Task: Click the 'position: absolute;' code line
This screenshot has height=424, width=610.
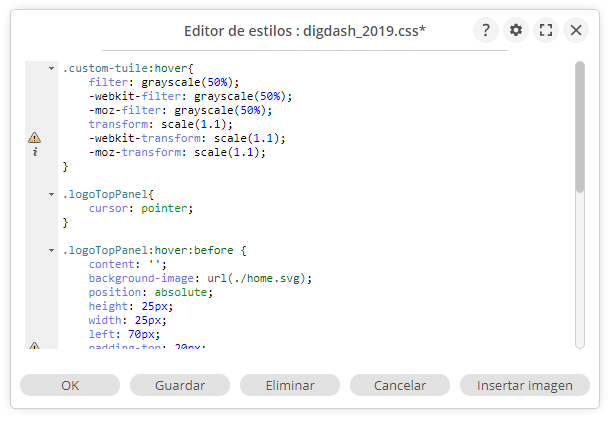Action: [x=150, y=292]
